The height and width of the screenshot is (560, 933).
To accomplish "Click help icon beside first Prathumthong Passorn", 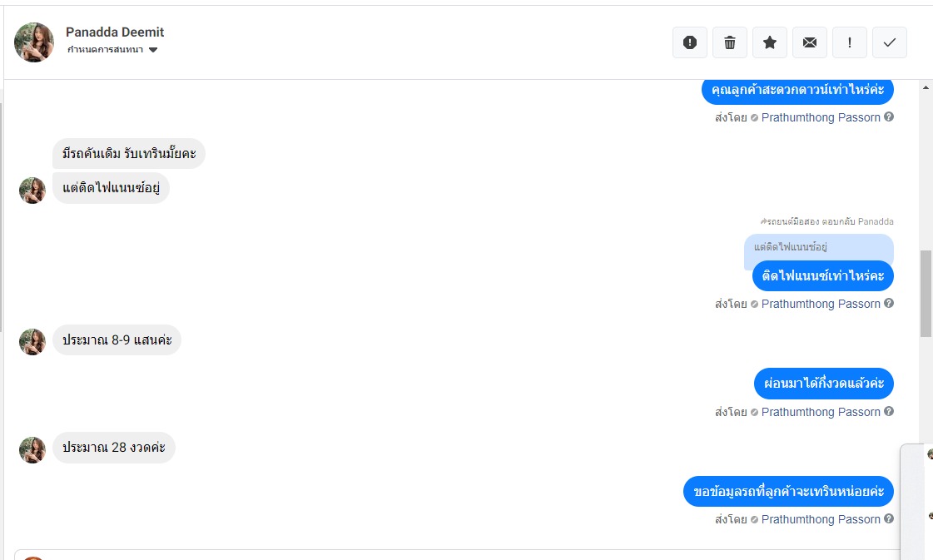I will coord(889,117).
